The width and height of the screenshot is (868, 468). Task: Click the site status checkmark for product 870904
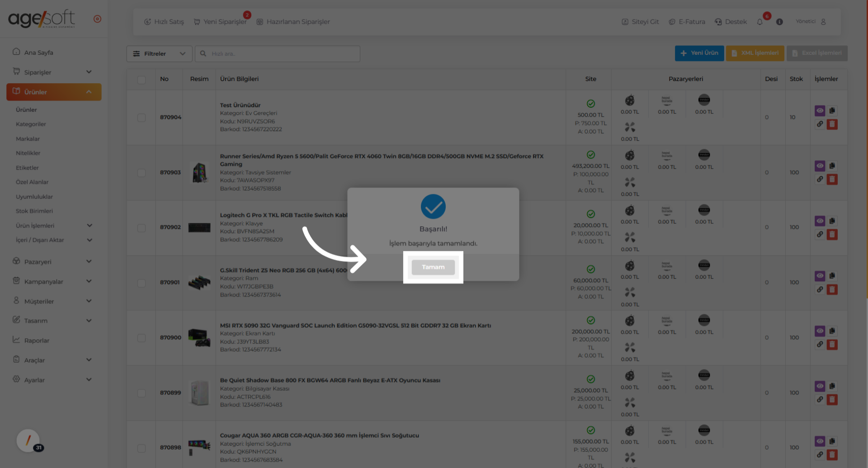point(590,104)
